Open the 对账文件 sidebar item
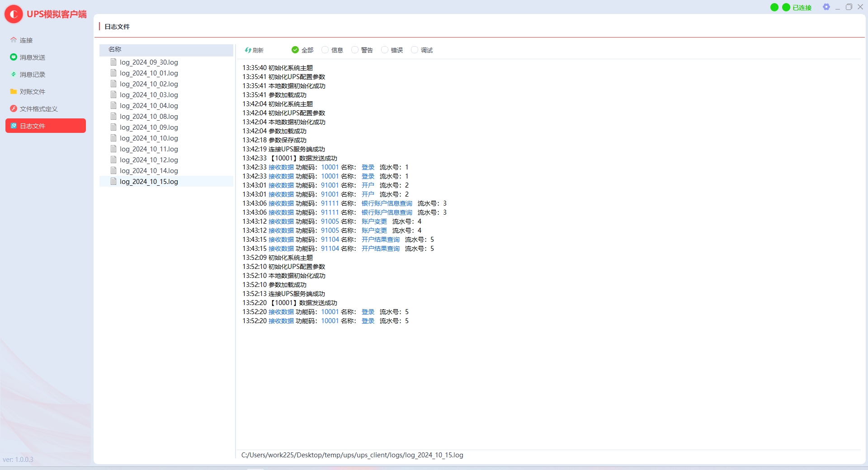 coord(46,92)
